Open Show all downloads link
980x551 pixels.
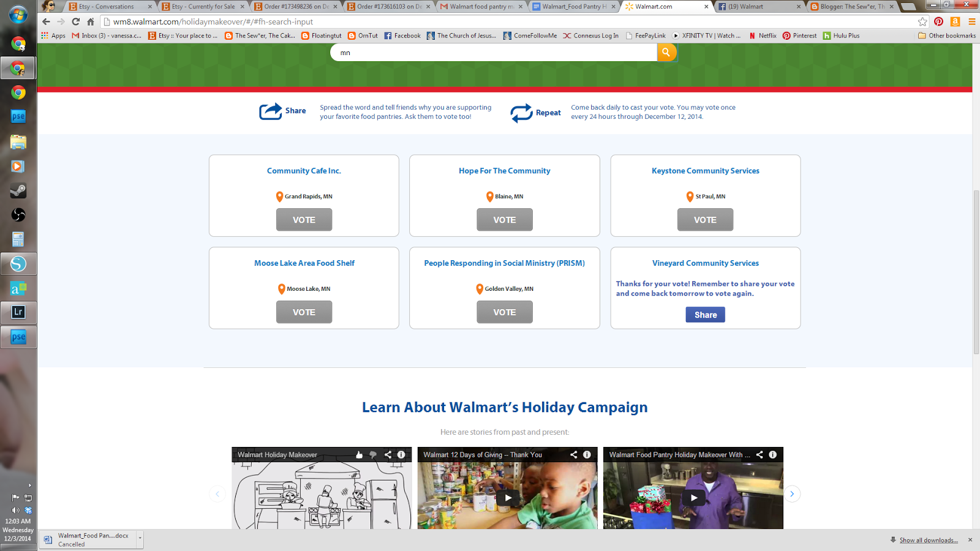point(929,540)
